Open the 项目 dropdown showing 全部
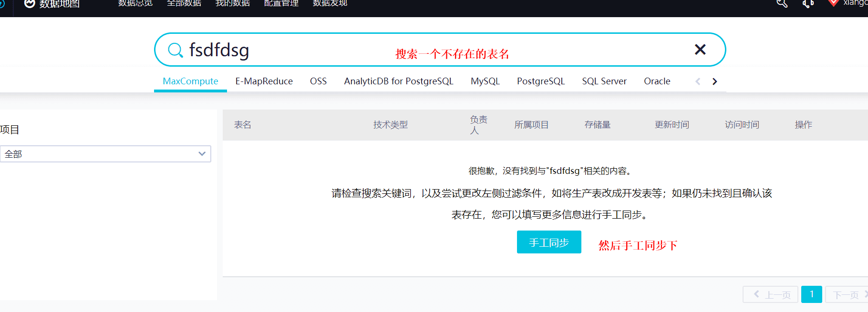Image resolution: width=868 pixels, height=312 pixels. 105,154
